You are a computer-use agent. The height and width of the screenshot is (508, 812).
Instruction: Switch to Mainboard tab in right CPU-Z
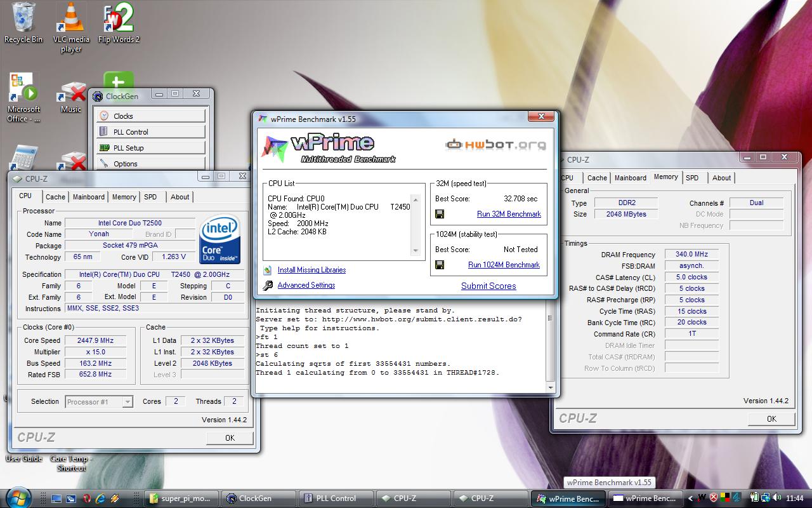630,178
